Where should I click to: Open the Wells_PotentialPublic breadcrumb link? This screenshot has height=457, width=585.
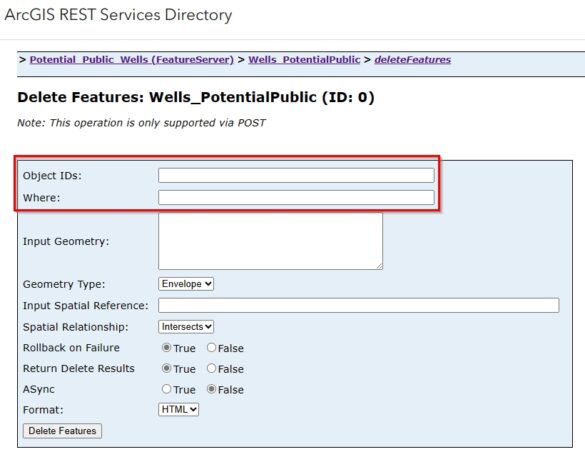[304, 60]
